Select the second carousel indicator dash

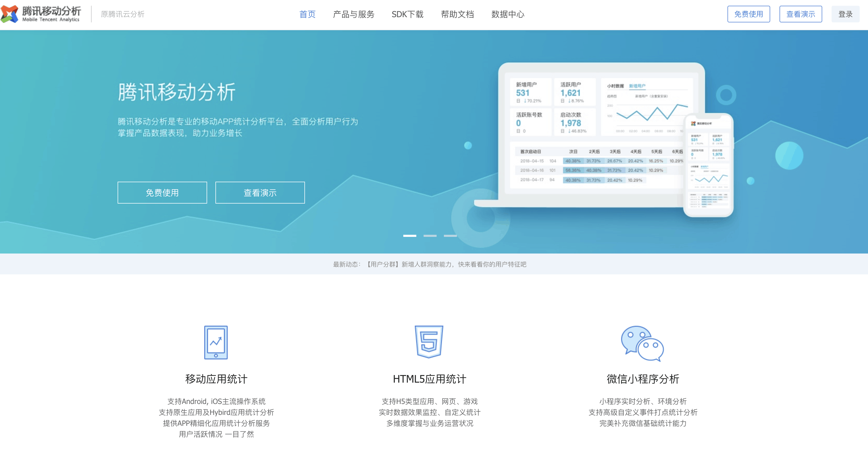[x=430, y=236]
